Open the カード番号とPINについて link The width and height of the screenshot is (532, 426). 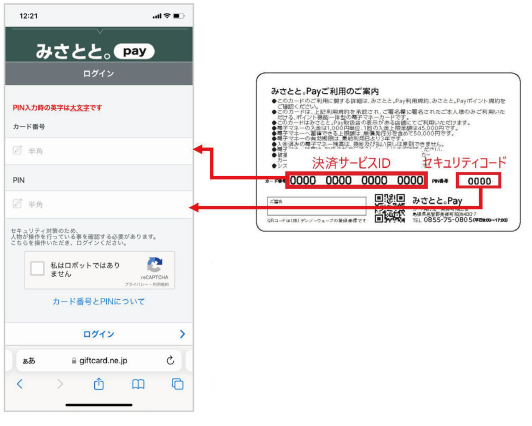coord(98,302)
